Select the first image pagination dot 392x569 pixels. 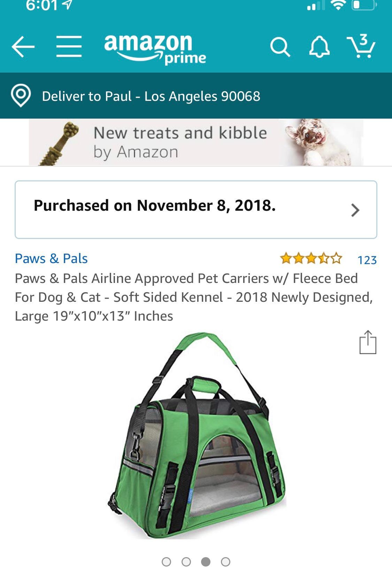(x=167, y=562)
